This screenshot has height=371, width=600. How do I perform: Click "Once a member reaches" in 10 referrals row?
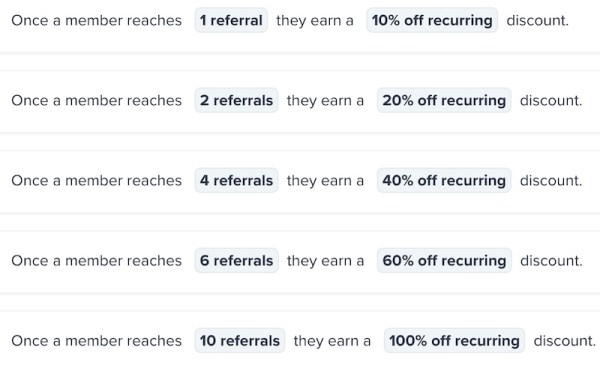pos(96,340)
